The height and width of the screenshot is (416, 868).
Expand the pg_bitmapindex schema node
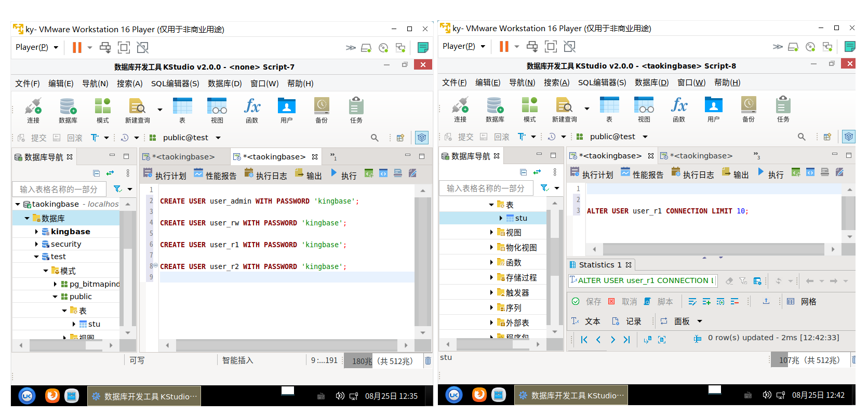tap(55, 284)
